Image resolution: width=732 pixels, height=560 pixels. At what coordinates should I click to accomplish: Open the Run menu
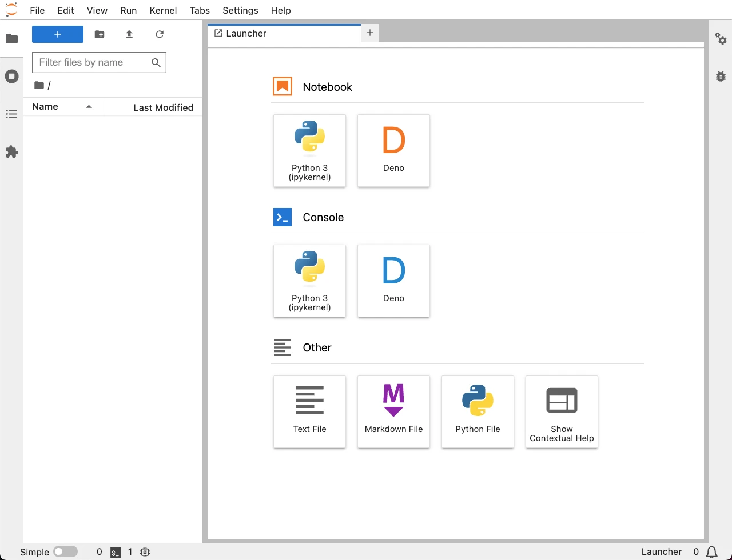(x=129, y=10)
